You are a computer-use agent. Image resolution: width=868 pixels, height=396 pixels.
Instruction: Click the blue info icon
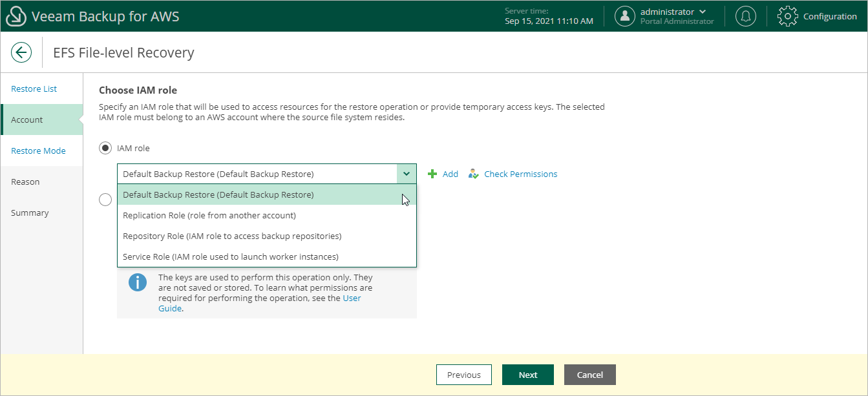click(x=138, y=282)
